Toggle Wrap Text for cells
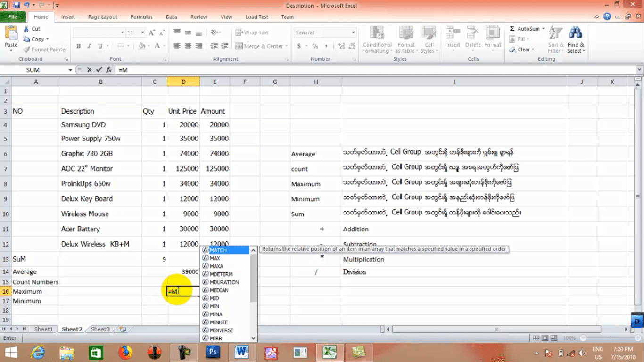 point(252,33)
